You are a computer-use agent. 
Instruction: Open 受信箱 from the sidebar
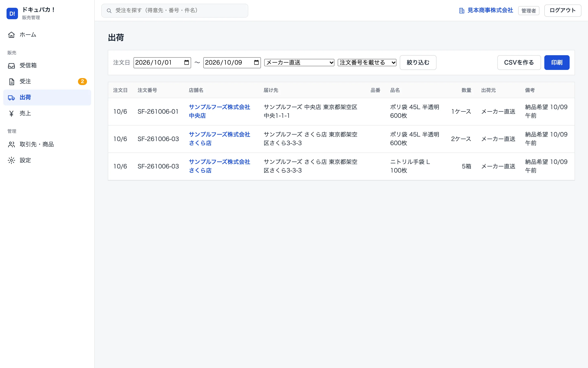click(47, 65)
